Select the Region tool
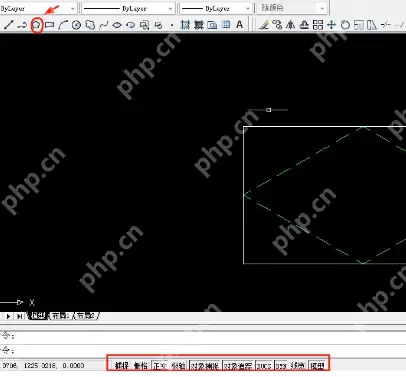The height and width of the screenshot is (377, 406). [212, 25]
